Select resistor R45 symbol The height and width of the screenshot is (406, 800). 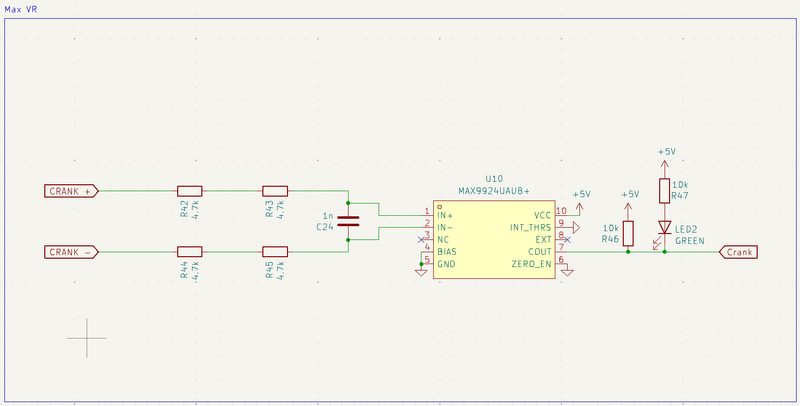(275, 252)
